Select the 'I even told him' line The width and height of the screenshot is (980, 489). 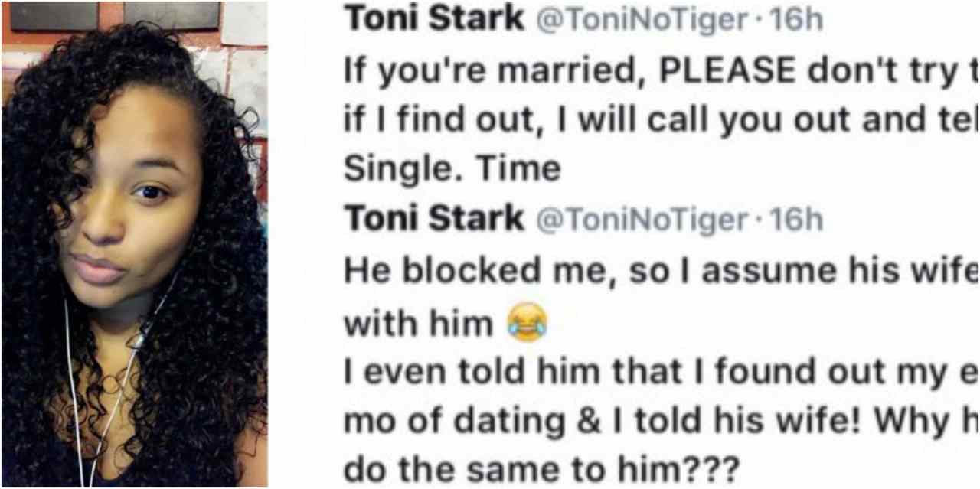click(x=661, y=372)
